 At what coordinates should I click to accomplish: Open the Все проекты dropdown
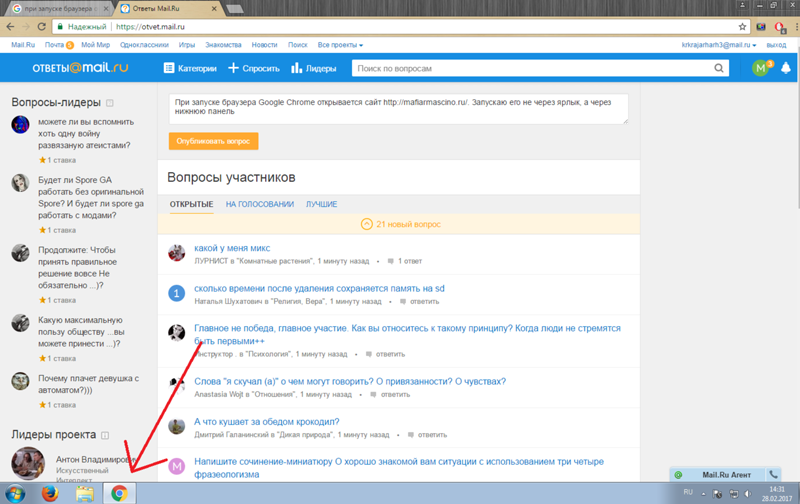pyautogui.click(x=340, y=45)
